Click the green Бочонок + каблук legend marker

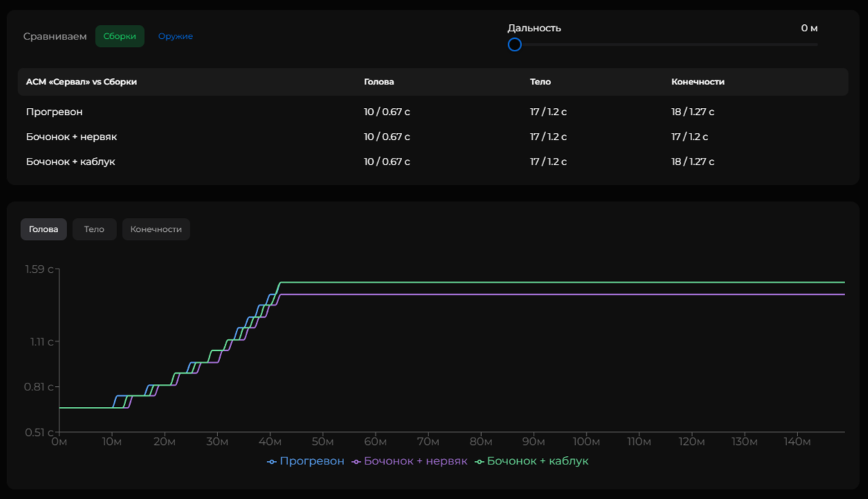tap(479, 462)
